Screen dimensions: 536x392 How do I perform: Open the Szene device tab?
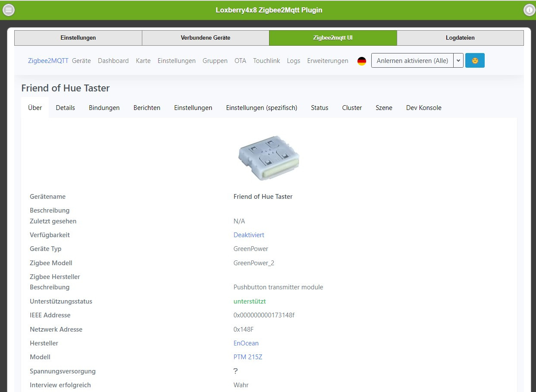pyautogui.click(x=384, y=108)
